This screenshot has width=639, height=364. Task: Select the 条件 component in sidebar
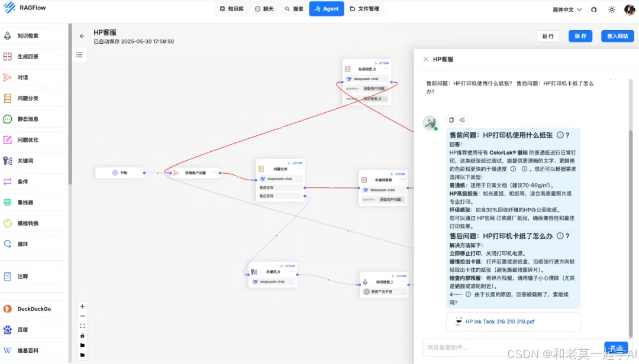33,181
